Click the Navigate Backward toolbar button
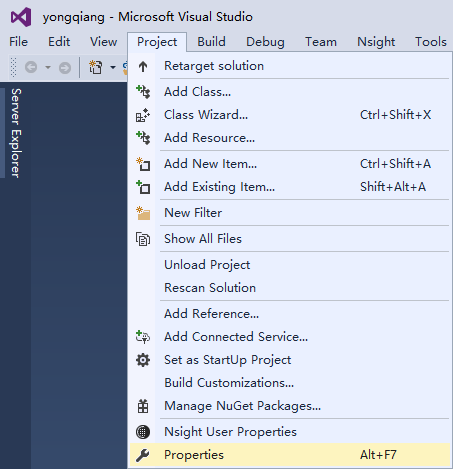This screenshot has width=453, height=469. click(x=31, y=67)
